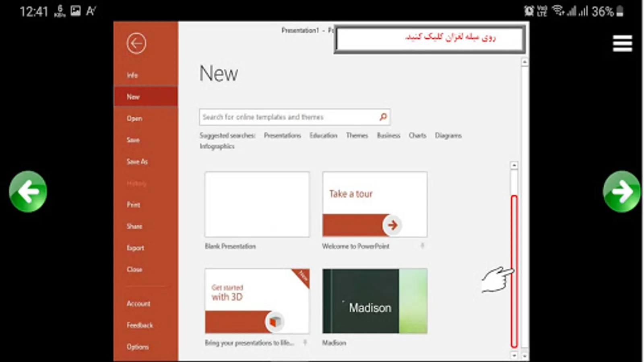Click the 12:41 clock in status bar
Viewport: 644px width, 362px height.
point(34,11)
